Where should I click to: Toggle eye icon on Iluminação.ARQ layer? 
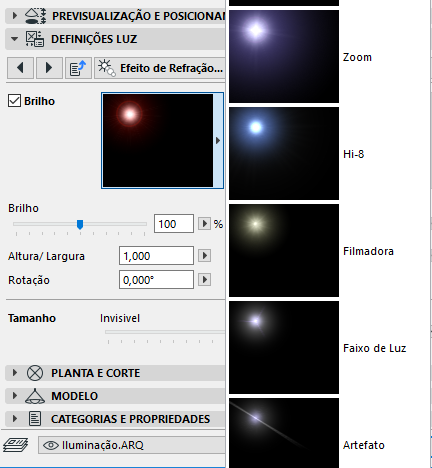51,445
